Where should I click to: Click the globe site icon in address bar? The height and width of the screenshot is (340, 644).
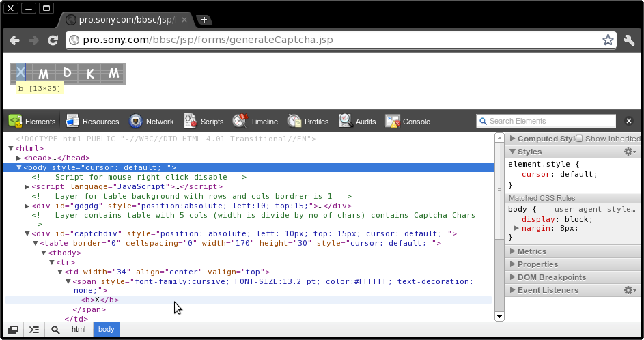(74, 40)
